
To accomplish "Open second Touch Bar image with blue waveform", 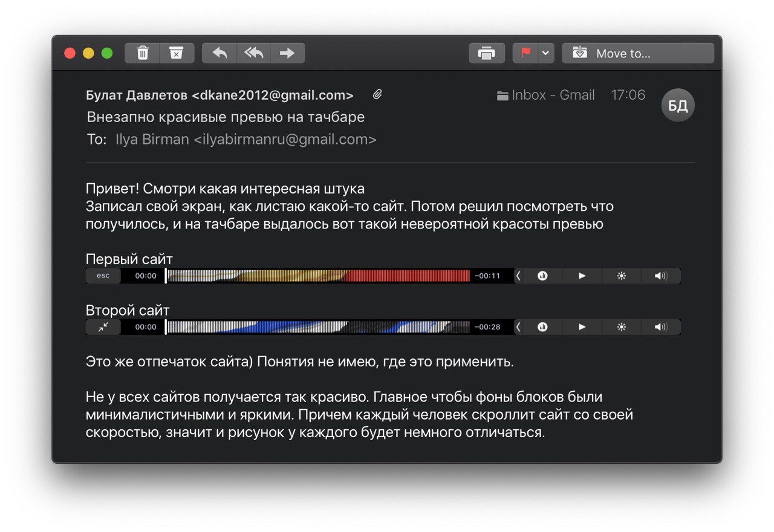I will click(383, 327).
